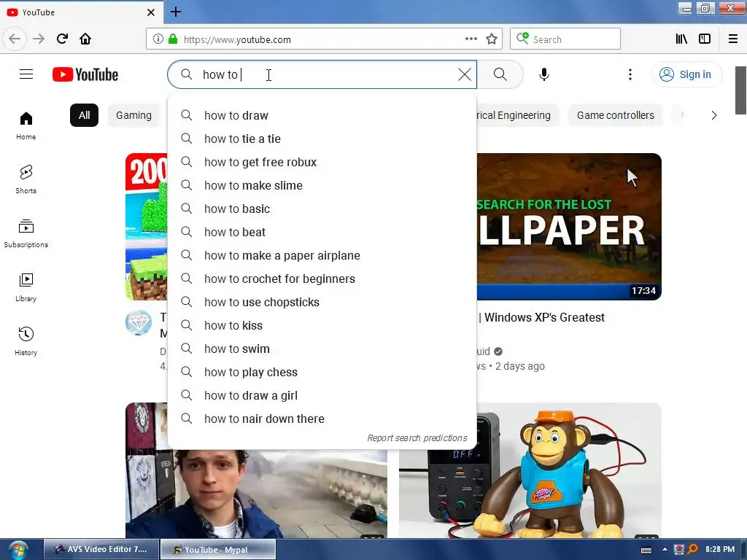This screenshot has width=747, height=560.
Task: Choose suggestion 'how to swim'
Action: point(322,349)
